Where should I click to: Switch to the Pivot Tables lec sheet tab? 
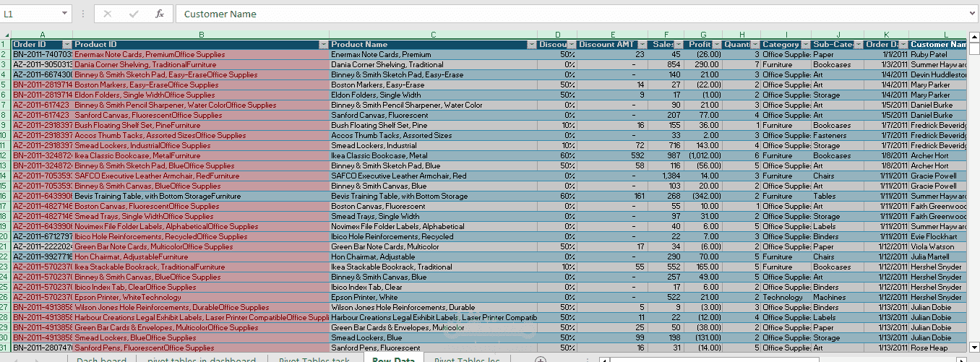pos(466,359)
